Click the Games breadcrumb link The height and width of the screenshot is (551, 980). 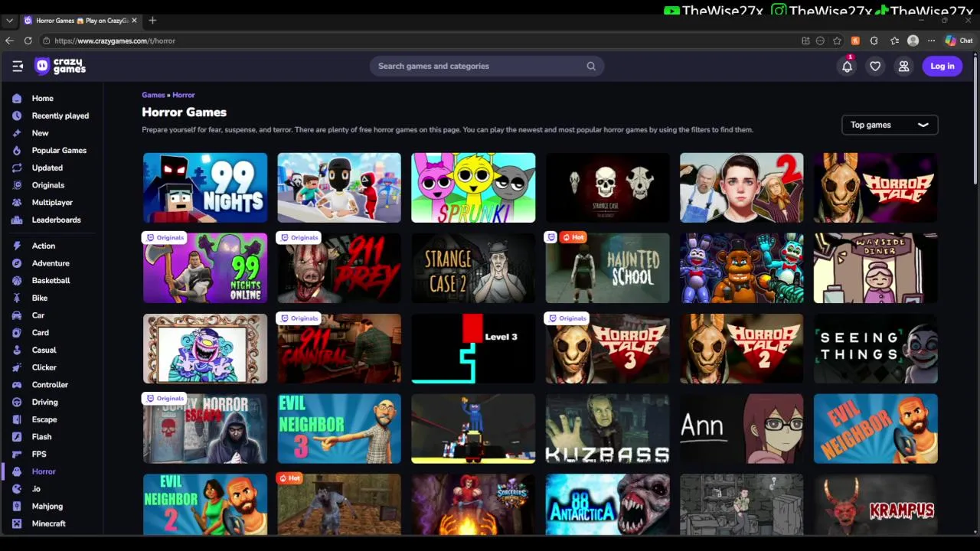click(x=153, y=95)
